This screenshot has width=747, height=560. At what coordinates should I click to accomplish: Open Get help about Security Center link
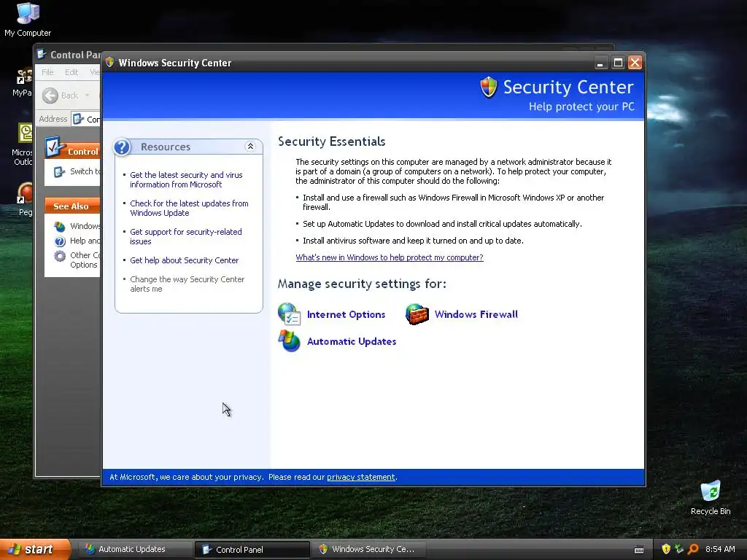click(x=185, y=260)
